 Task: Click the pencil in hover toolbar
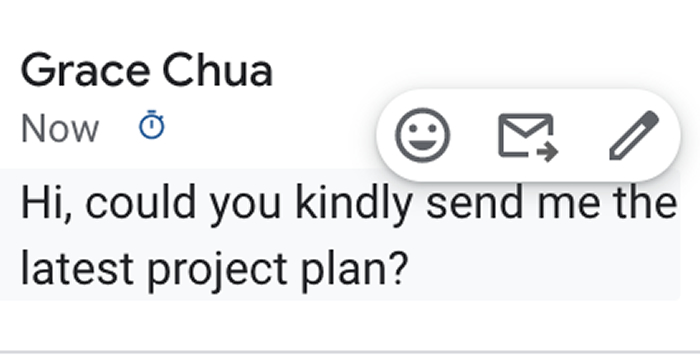tap(634, 135)
